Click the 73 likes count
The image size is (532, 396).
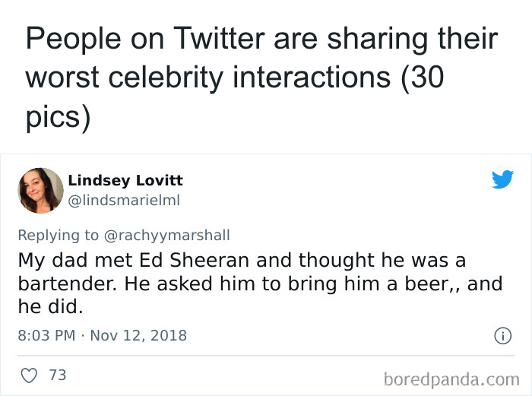57,375
